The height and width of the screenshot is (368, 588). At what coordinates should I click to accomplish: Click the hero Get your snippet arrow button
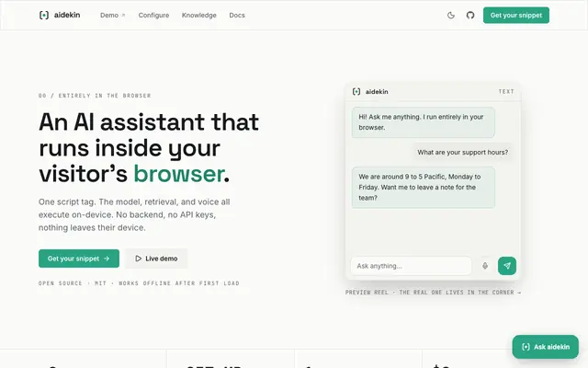[79, 259]
